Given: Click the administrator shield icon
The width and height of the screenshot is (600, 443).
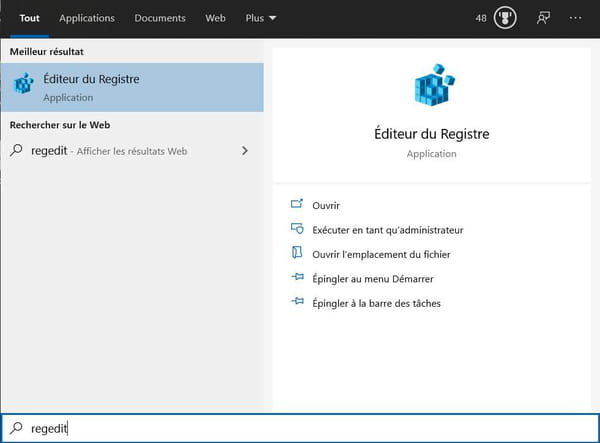Looking at the screenshot, I should point(297,228).
